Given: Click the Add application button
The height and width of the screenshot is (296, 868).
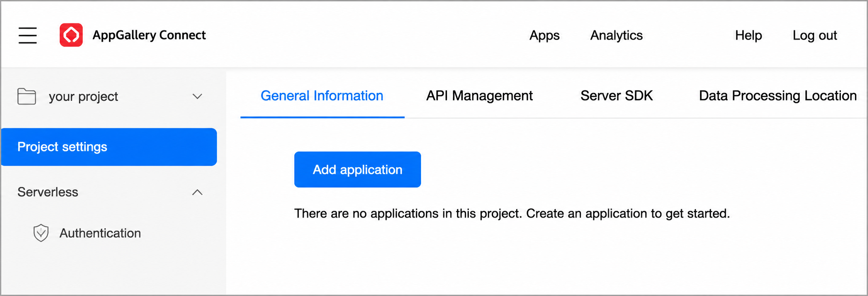Looking at the screenshot, I should click(x=358, y=170).
